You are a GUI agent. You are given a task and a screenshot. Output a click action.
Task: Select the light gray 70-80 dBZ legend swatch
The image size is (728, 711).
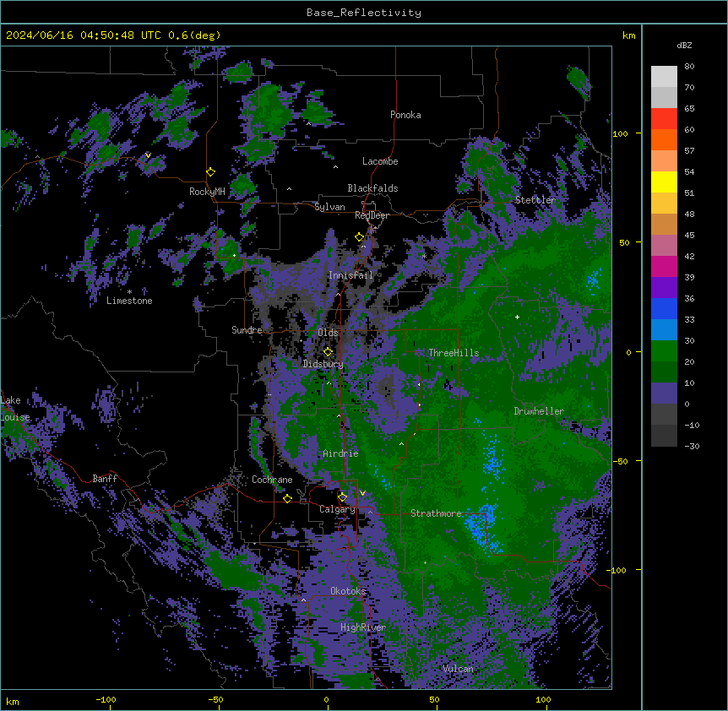(x=664, y=77)
